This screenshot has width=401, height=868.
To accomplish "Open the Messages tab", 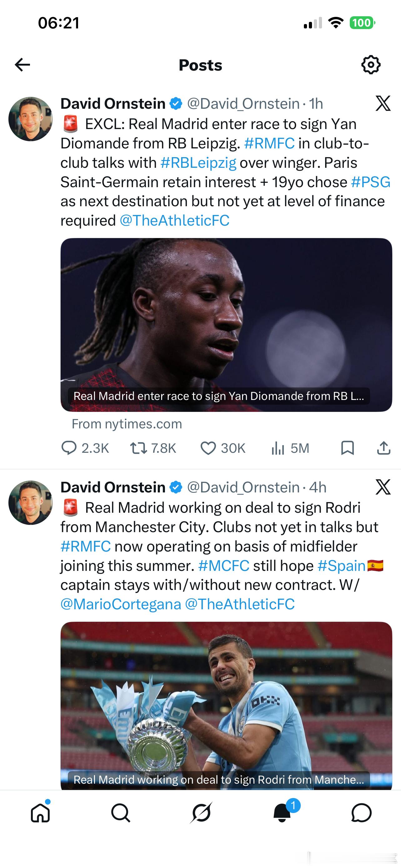I will tap(361, 813).
